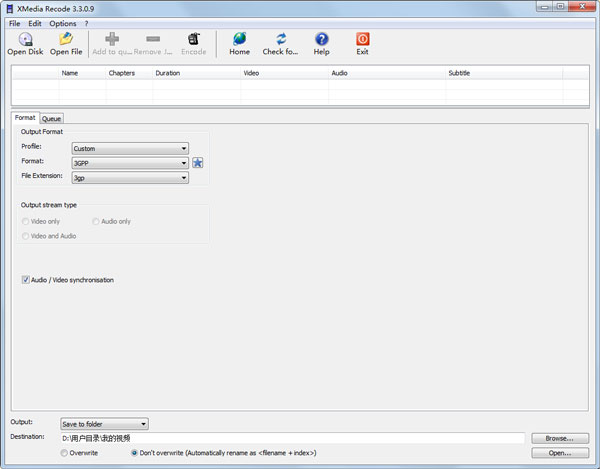The height and width of the screenshot is (469, 600).
Task: Expand the File Extension dropdown showing 3gp
Action: pos(130,178)
